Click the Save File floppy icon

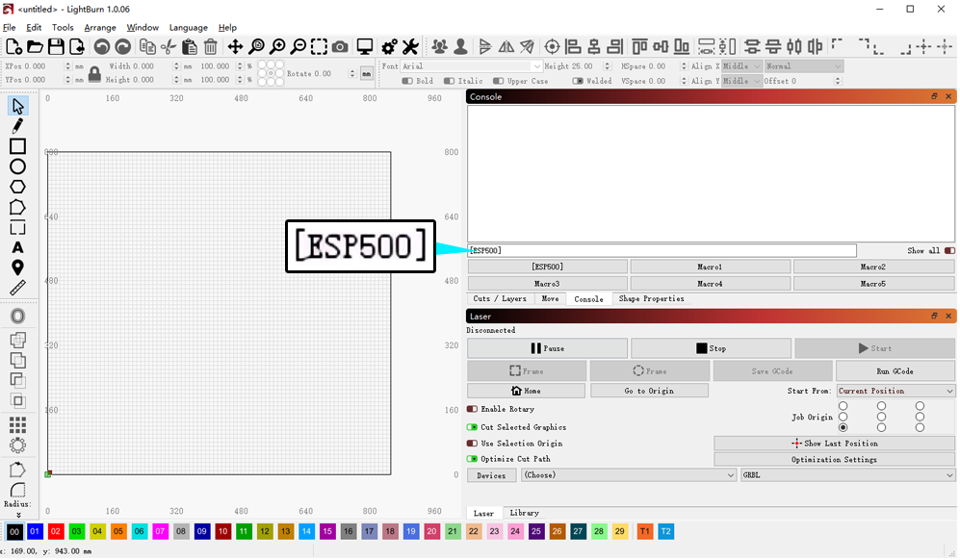click(x=56, y=46)
